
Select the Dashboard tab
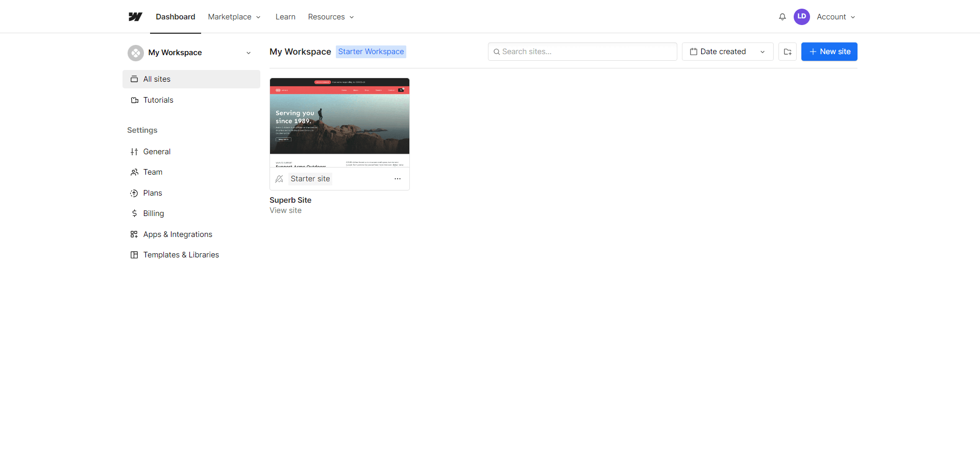[x=176, y=17]
